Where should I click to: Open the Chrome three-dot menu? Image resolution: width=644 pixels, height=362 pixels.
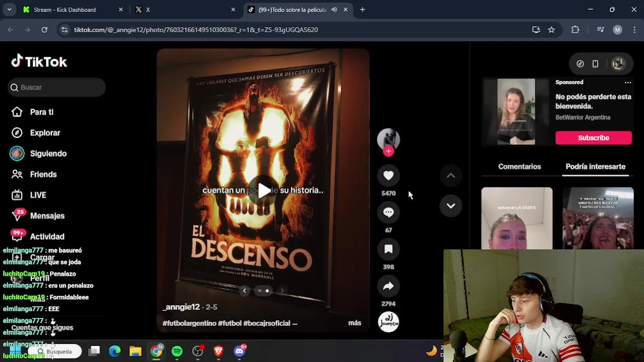(634, 30)
